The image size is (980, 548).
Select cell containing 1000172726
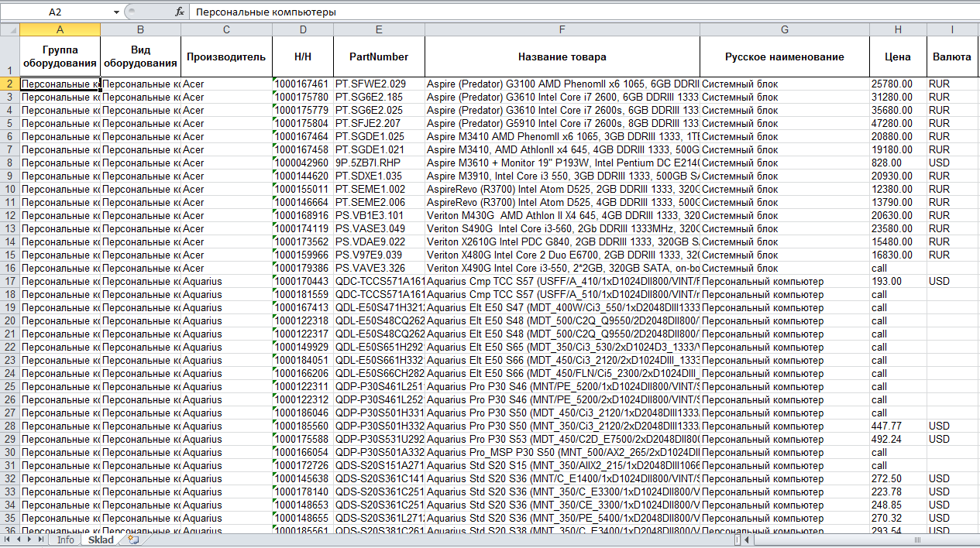click(303, 465)
